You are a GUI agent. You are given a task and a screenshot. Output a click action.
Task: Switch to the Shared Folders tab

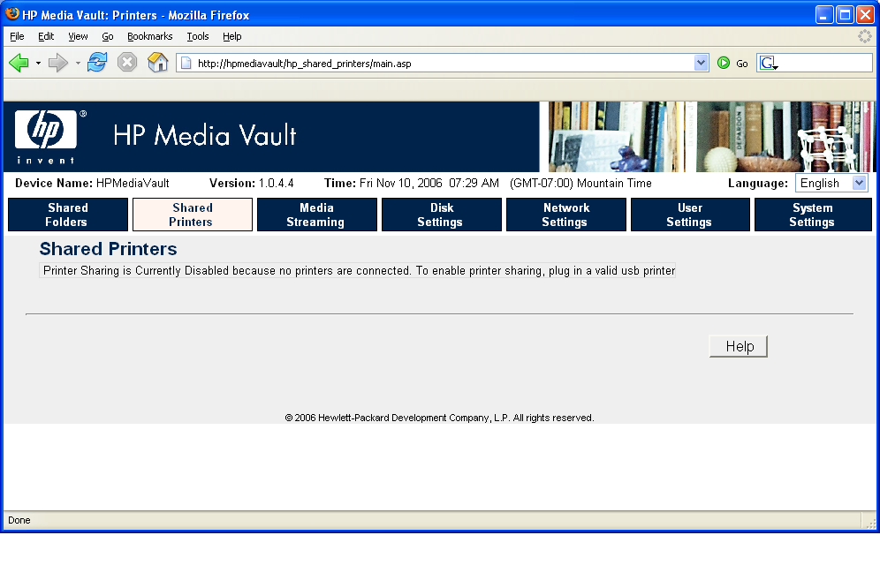(68, 215)
